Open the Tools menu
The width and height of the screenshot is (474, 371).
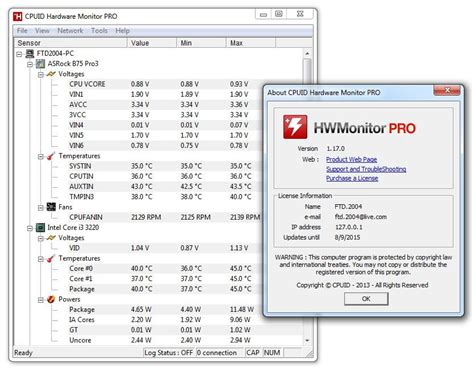99,31
